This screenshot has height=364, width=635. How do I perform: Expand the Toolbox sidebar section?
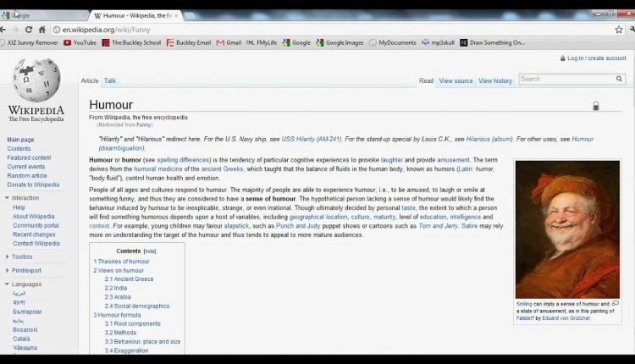(x=22, y=256)
